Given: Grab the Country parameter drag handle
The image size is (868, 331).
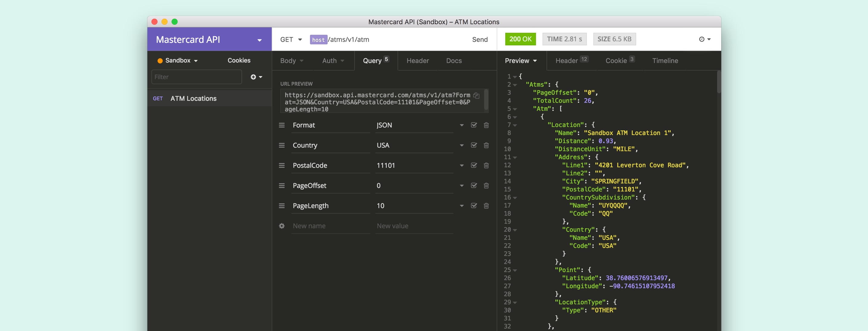Looking at the screenshot, I should [281, 145].
